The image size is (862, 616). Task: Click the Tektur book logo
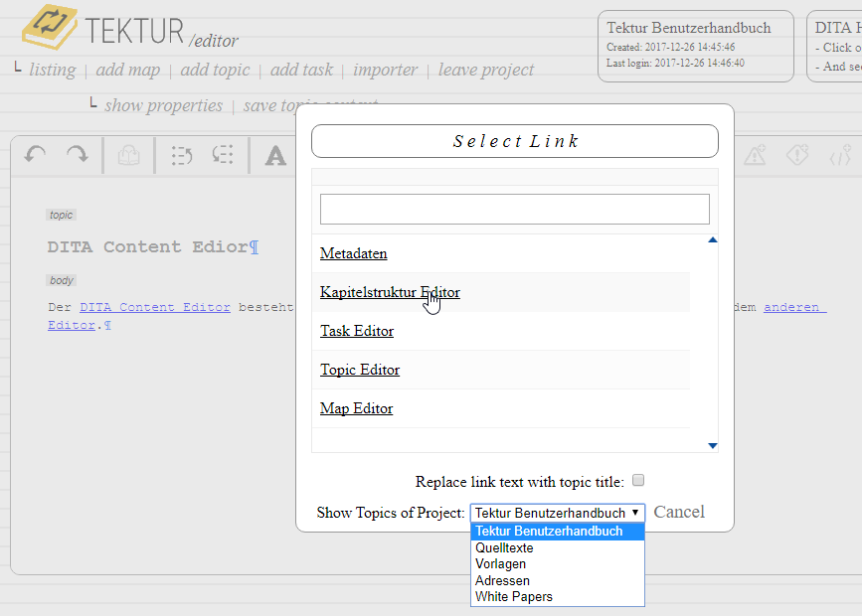49,28
